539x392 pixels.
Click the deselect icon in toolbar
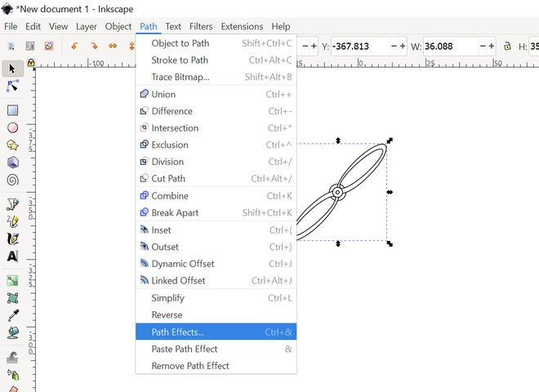pos(49,46)
